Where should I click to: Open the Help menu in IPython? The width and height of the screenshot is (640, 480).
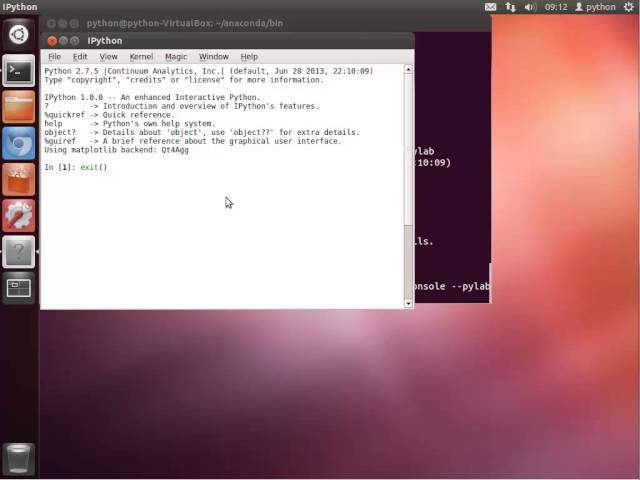click(249, 57)
